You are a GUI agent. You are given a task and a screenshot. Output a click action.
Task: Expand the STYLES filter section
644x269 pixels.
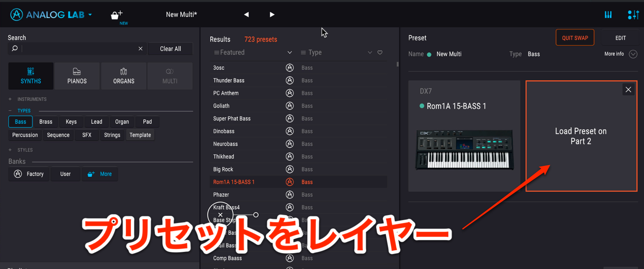point(21,150)
